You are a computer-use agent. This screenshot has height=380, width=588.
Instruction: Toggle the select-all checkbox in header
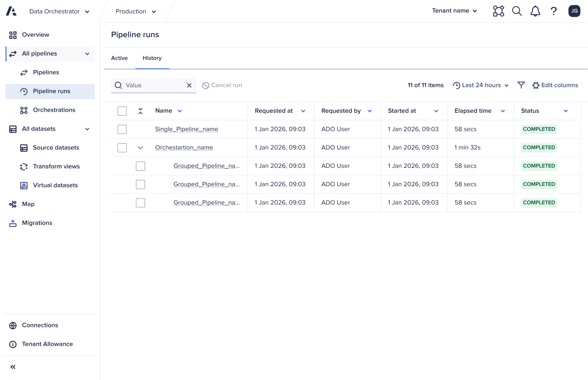pyautogui.click(x=122, y=111)
